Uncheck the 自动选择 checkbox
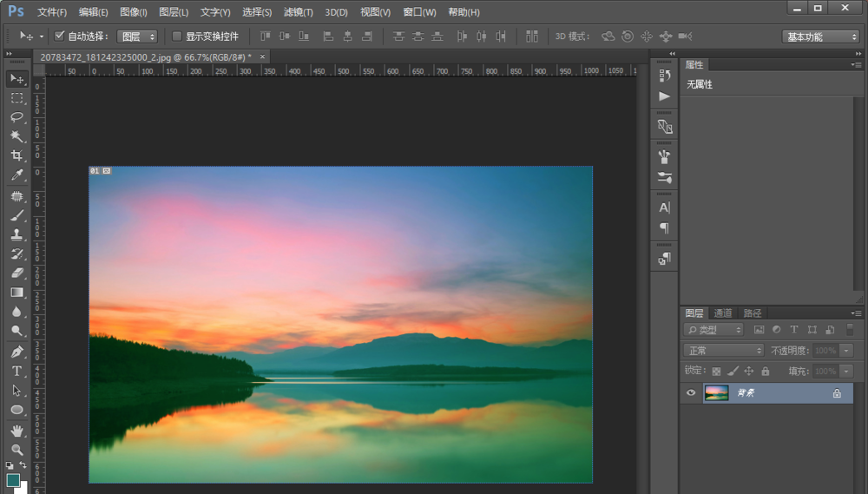The image size is (868, 494). 60,36
